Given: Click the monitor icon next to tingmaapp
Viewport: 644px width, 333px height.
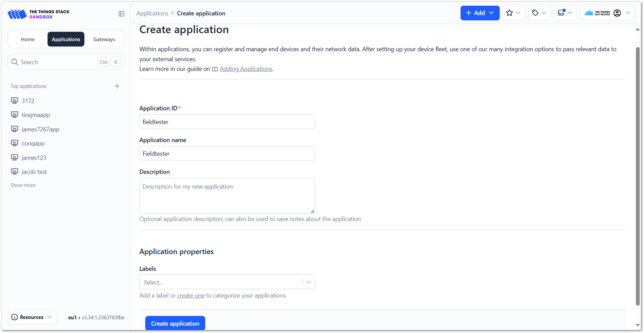Looking at the screenshot, I should (15, 115).
